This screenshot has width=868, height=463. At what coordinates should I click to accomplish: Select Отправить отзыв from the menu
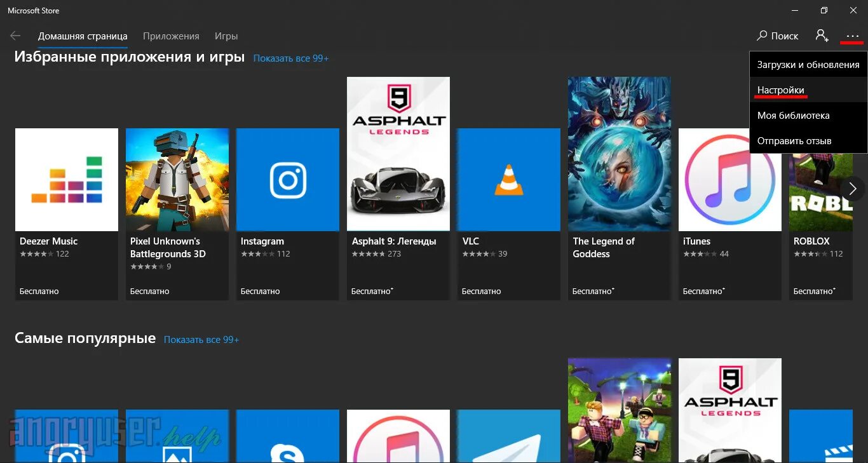click(x=808, y=141)
